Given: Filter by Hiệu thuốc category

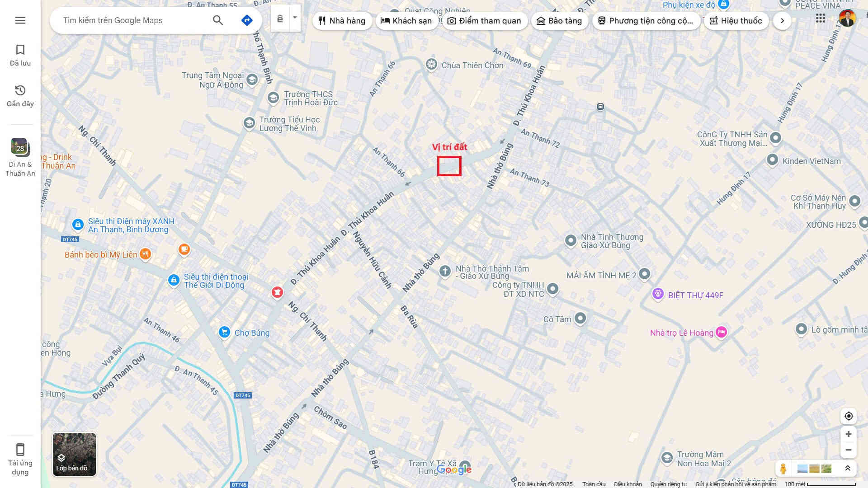Looking at the screenshot, I should tap(736, 21).
